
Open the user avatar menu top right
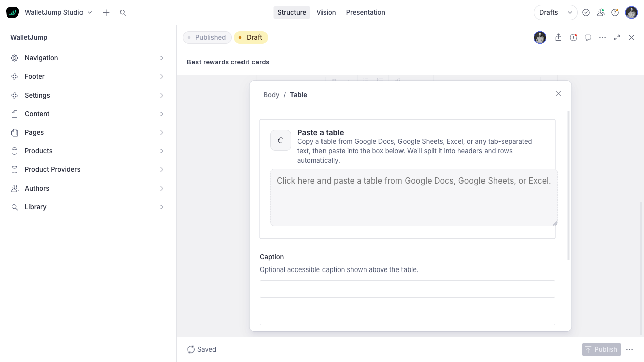pyautogui.click(x=631, y=12)
